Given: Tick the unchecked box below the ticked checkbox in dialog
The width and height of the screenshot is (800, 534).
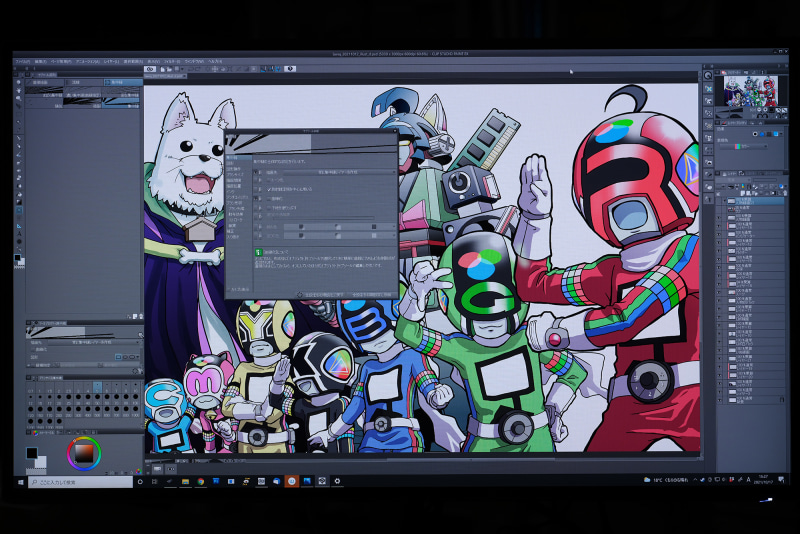Looking at the screenshot, I should tap(269, 199).
